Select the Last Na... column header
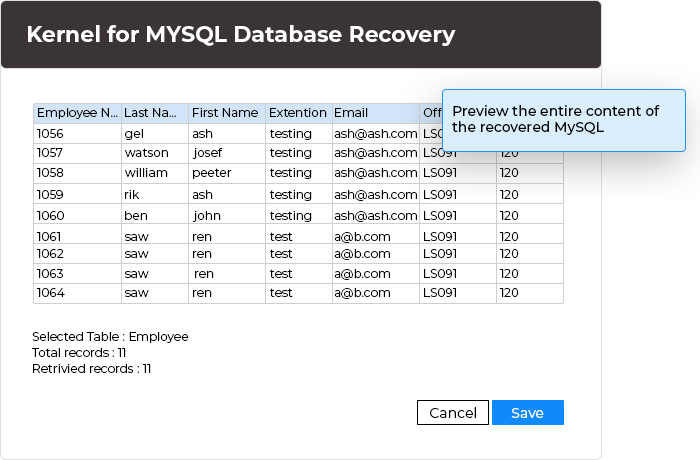 (x=155, y=113)
